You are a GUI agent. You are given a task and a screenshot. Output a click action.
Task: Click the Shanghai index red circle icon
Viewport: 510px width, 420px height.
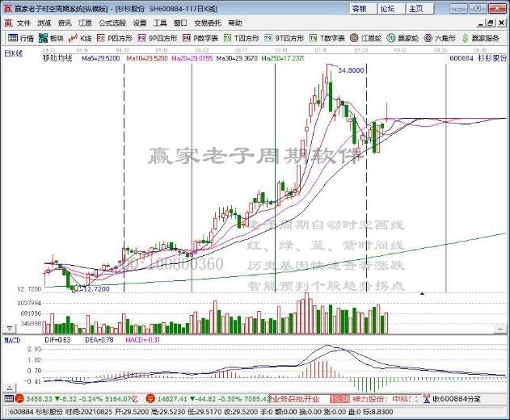(19, 398)
